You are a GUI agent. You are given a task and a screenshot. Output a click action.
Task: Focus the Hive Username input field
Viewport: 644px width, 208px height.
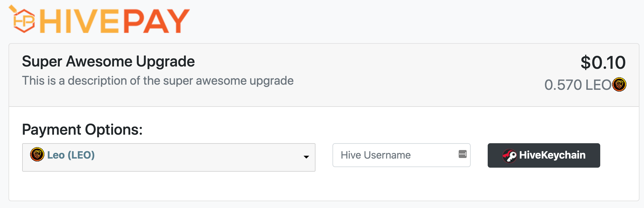(401, 155)
